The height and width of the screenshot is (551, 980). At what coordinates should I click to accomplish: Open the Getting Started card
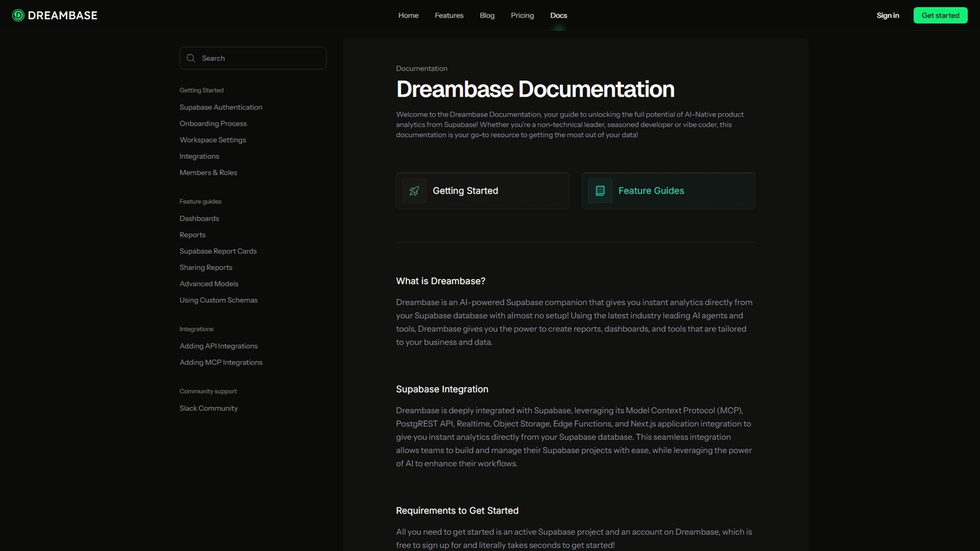[482, 191]
